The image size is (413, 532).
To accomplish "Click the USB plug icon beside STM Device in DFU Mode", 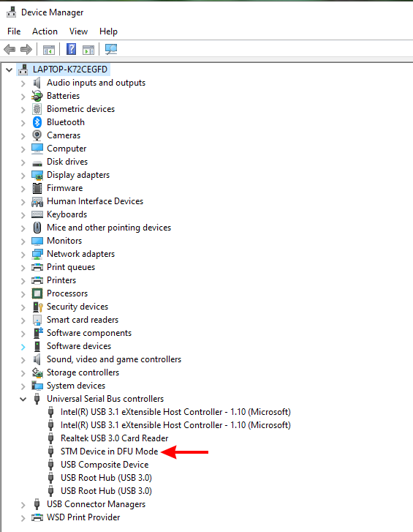I will click(x=51, y=452).
